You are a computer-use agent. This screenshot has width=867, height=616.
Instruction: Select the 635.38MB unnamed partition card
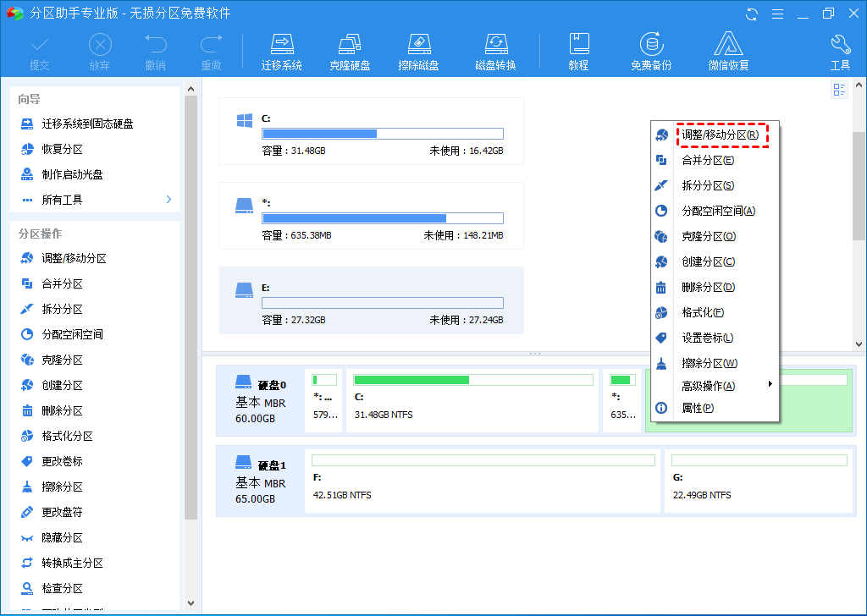(372, 216)
